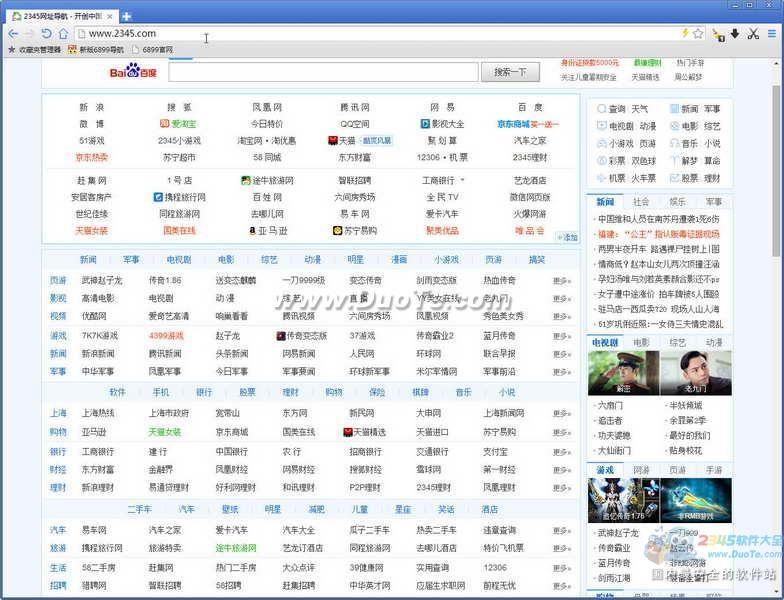Open the 4399游戏 link
The width and height of the screenshot is (784, 600).
pos(166,336)
